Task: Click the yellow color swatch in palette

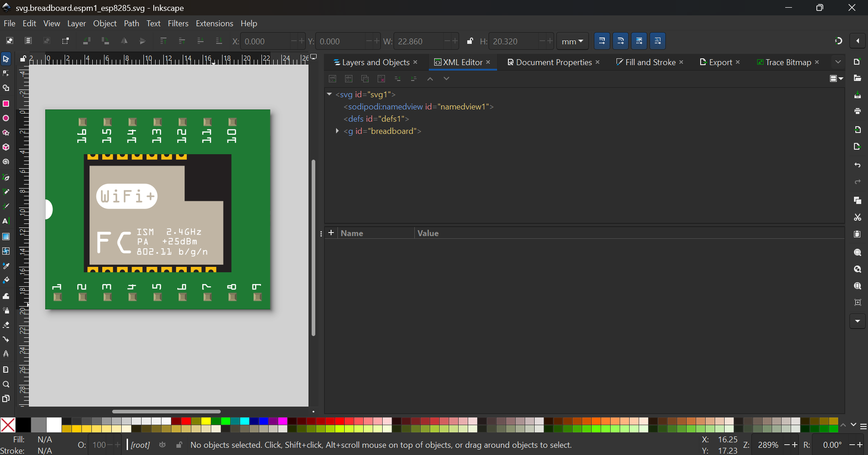Action: coord(206,421)
